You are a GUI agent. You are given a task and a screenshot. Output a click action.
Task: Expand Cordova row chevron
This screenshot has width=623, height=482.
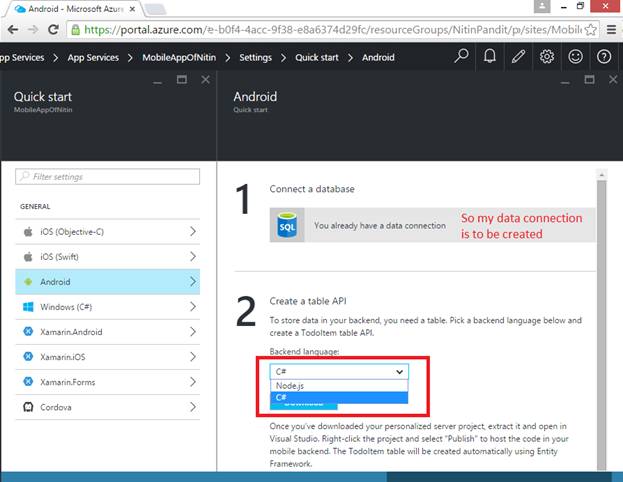193,407
